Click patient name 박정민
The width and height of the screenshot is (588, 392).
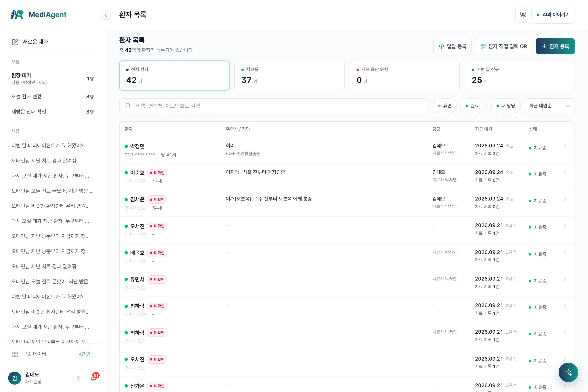(137, 146)
